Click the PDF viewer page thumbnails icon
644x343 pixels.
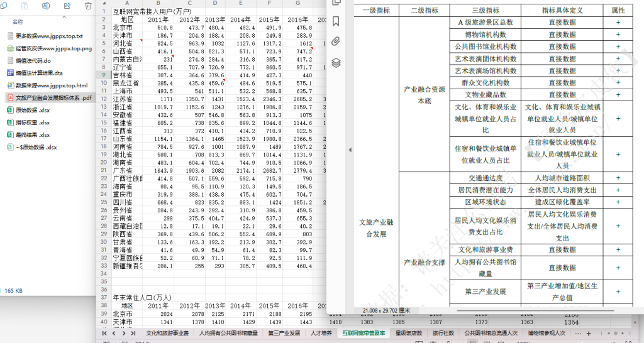pos(336,3)
